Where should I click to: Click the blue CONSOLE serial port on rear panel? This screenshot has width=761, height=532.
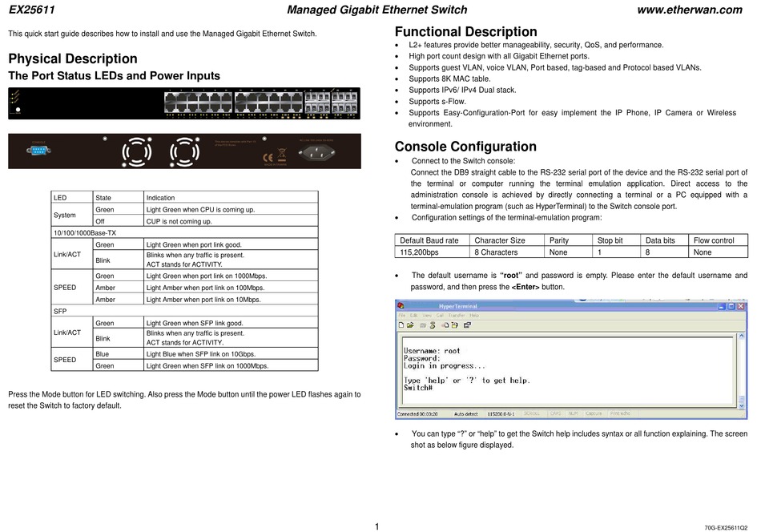38,151
